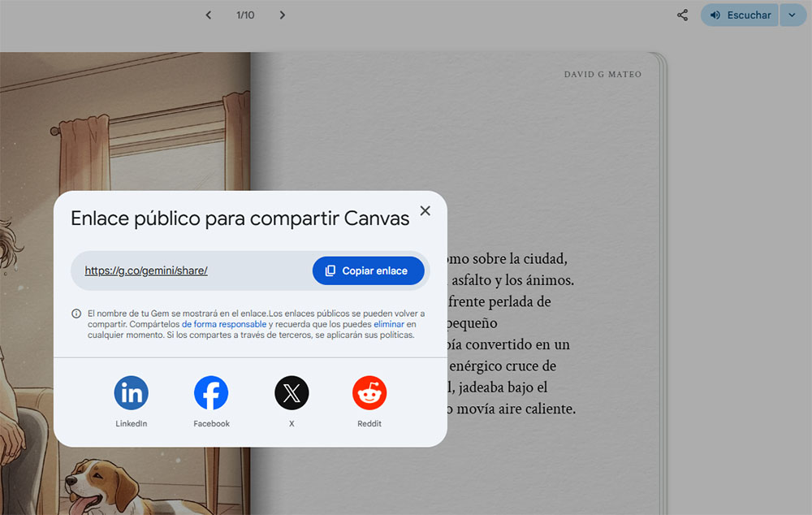The image size is (812, 515).
Task: Share the link via Facebook icon
Action: (211, 392)
